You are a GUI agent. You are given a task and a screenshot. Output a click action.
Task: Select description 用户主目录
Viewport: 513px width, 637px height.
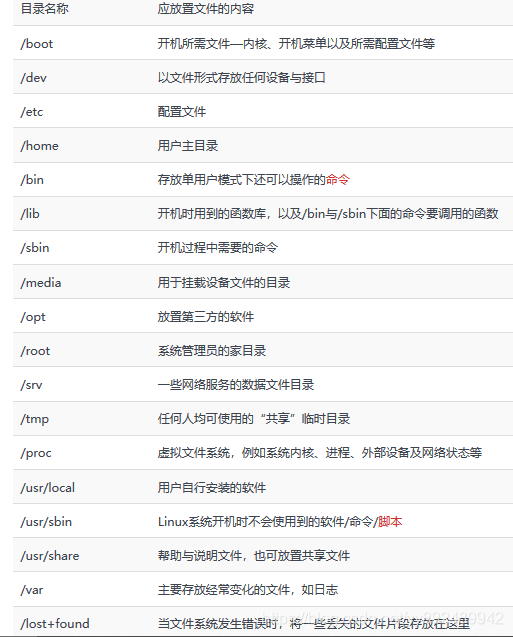point(188,145)
